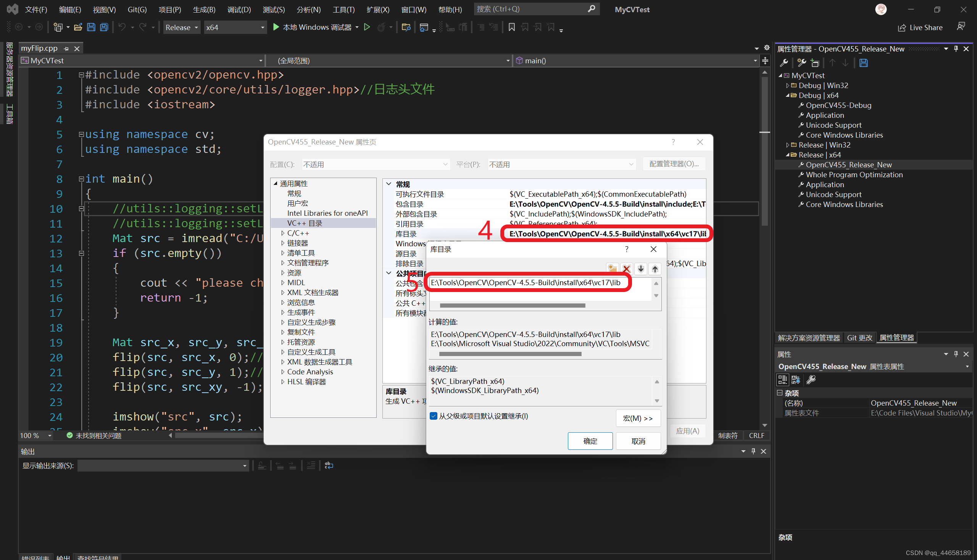Select the library path input field
The height and width of the screenshot is (560, 977).
527,282
